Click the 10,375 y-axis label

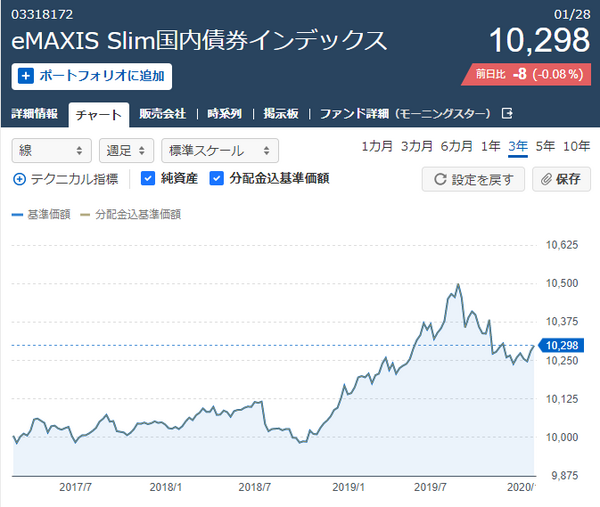(562, 321)
